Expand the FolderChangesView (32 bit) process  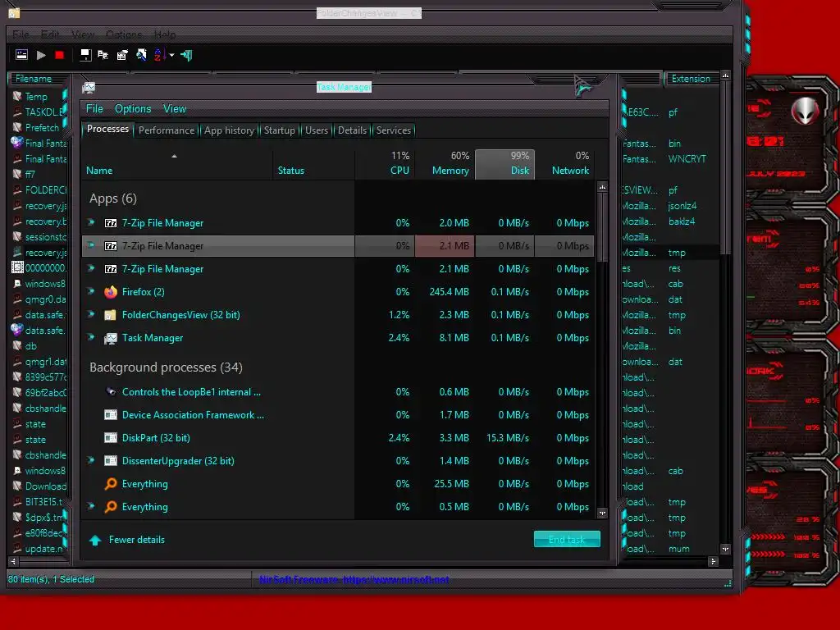point(91,314)
